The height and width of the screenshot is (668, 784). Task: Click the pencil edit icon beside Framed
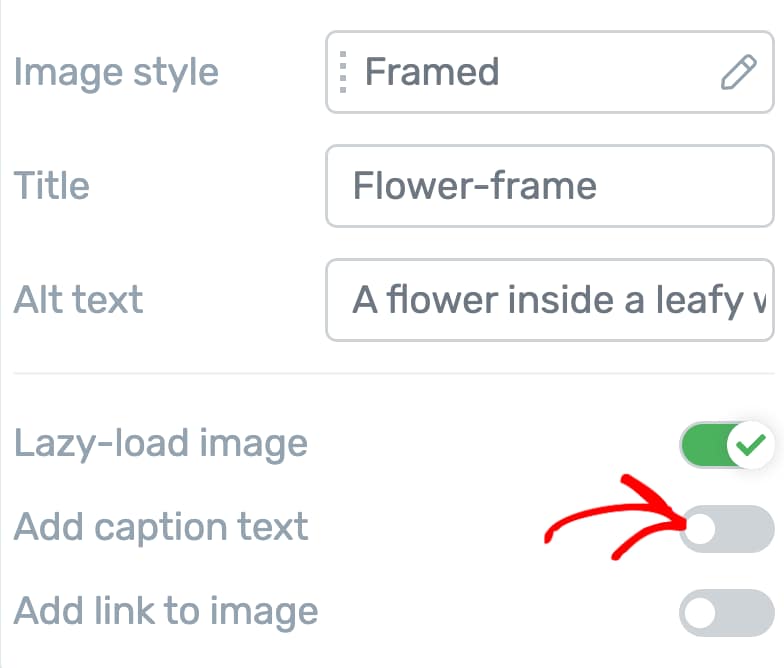(x=738, y=73)
